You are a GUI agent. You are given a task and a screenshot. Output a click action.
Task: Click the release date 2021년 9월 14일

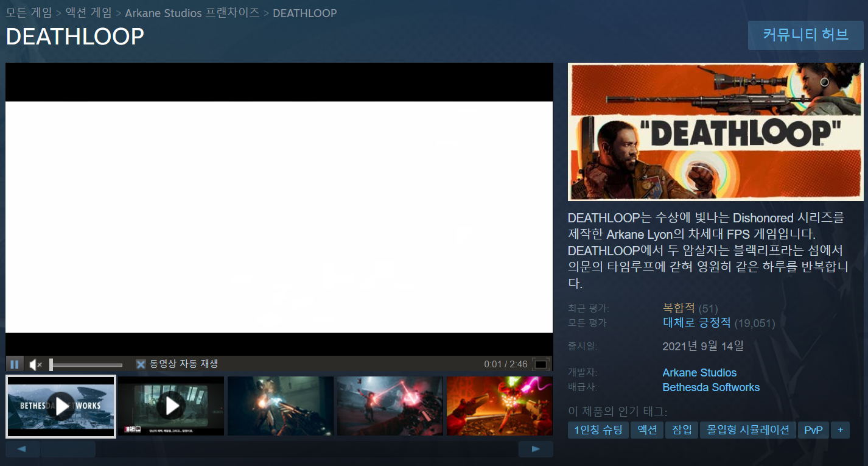coord(703,347)
